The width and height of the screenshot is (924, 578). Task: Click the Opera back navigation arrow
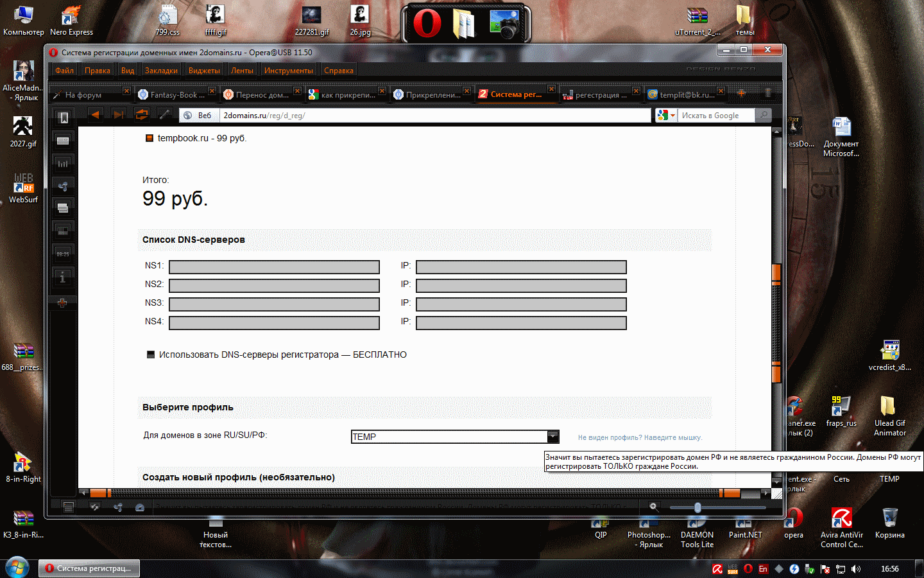pyautogui.click(x=95, y=115)
